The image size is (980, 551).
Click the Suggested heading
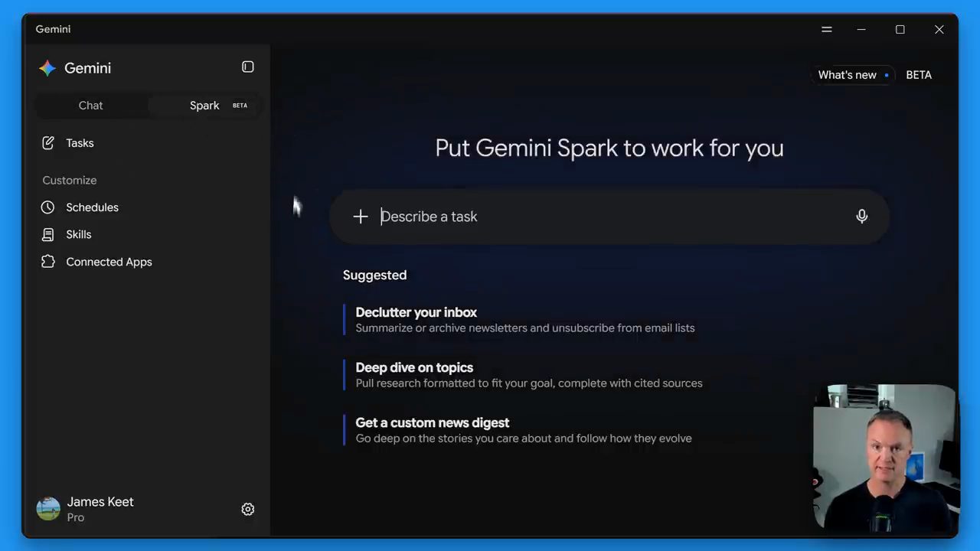[x=375, y=275]
